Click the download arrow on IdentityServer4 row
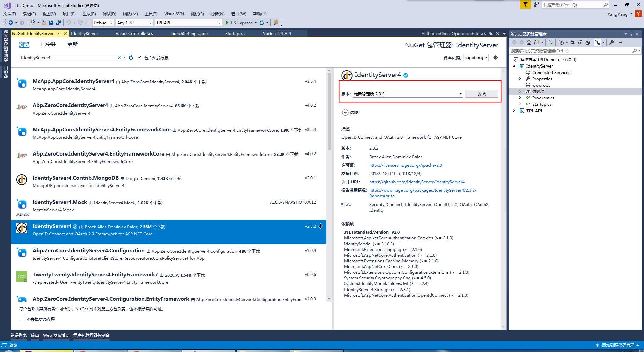 point(321,226)
